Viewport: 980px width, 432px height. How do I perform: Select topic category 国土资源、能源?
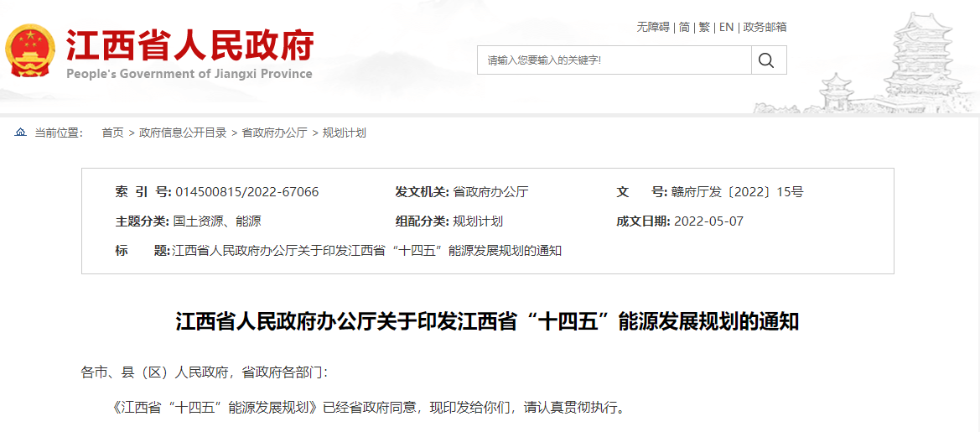[215, 221]
